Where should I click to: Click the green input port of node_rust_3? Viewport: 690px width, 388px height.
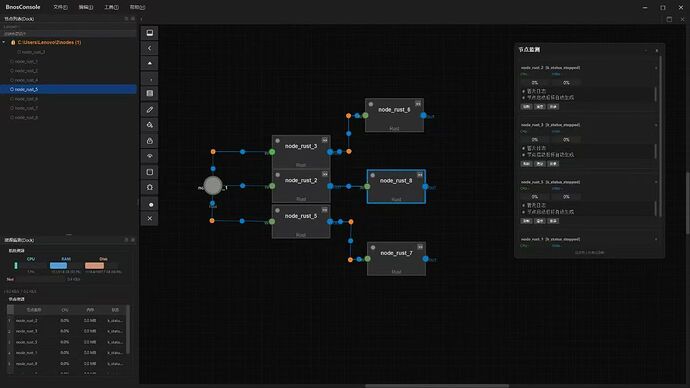point(272,152)
